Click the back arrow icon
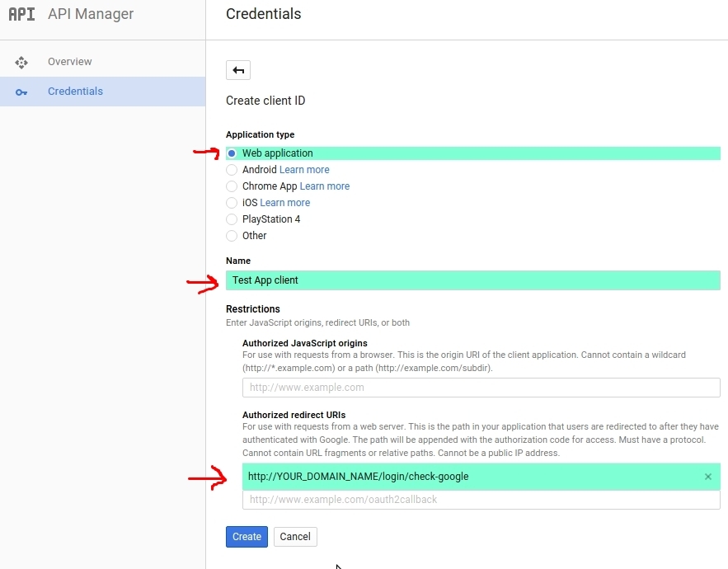The image size is (728, 569). (x=238, y=70)
